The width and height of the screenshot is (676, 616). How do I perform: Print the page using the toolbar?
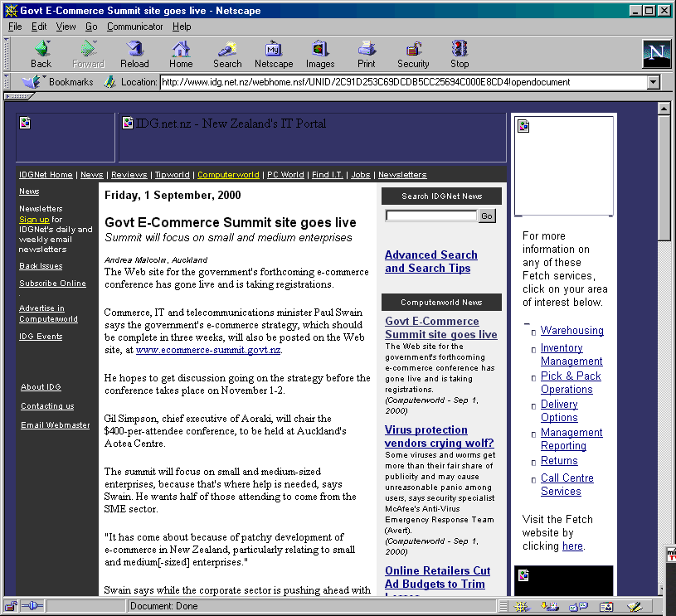(x=367, y=54)
